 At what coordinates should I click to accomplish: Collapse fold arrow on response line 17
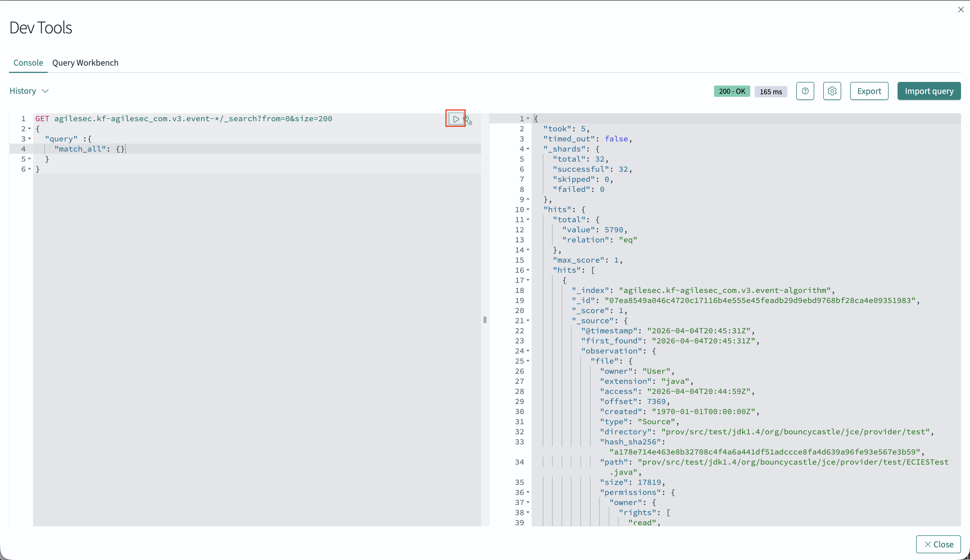click(528, 280)
